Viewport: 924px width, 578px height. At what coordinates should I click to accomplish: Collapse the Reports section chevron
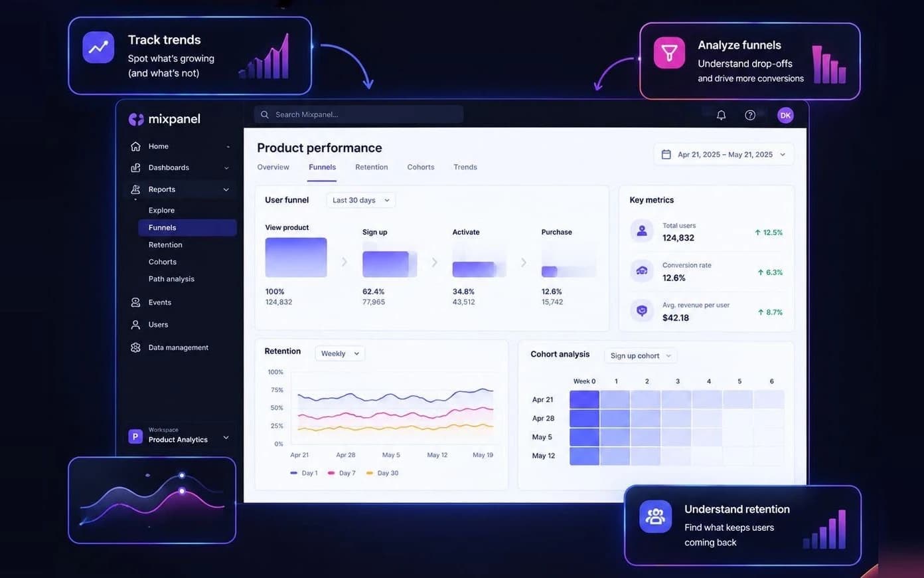(x=226, y=189)
